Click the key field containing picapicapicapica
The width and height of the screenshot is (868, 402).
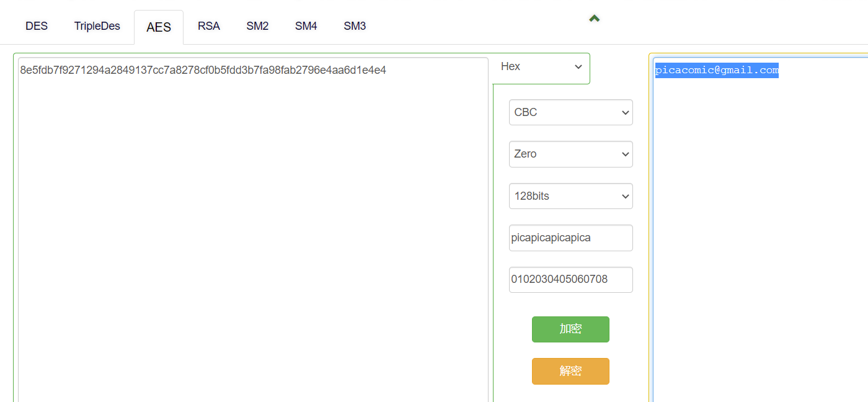570,238
